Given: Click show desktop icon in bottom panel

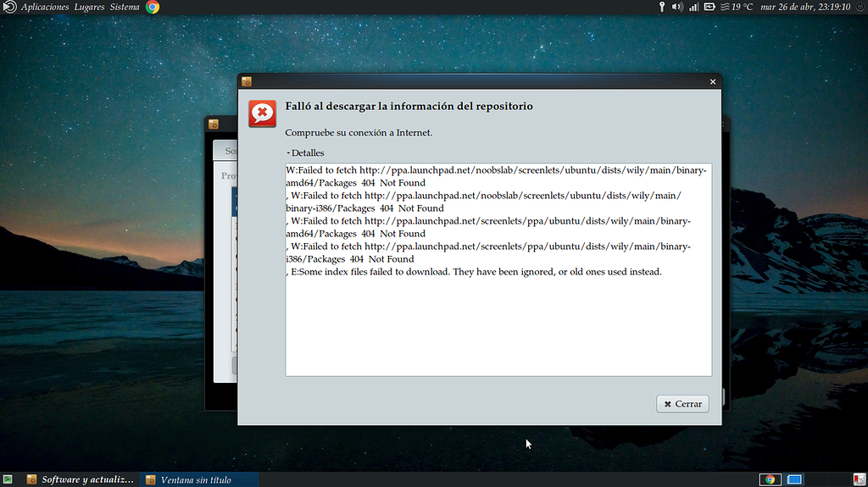Looking at the screenshot, I should tap(8, 479).
